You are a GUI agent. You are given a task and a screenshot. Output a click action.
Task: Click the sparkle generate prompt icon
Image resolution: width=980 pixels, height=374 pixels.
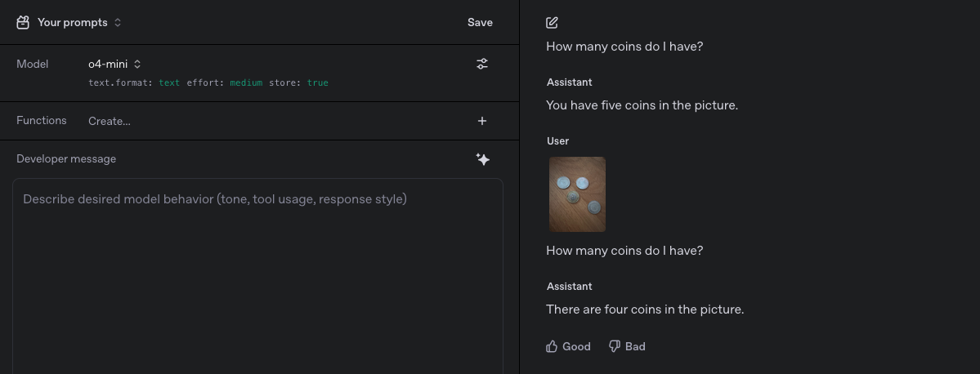(x=482, y=159)
